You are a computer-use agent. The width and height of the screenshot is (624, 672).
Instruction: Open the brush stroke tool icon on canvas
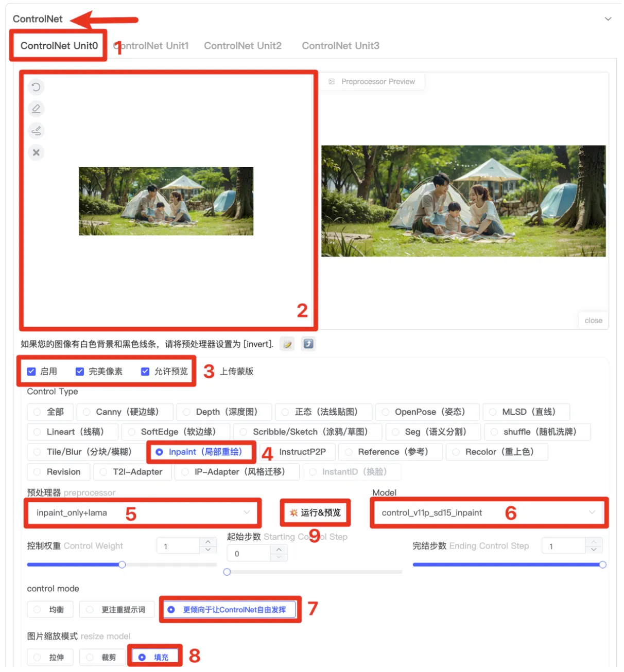tap(36, 131)
